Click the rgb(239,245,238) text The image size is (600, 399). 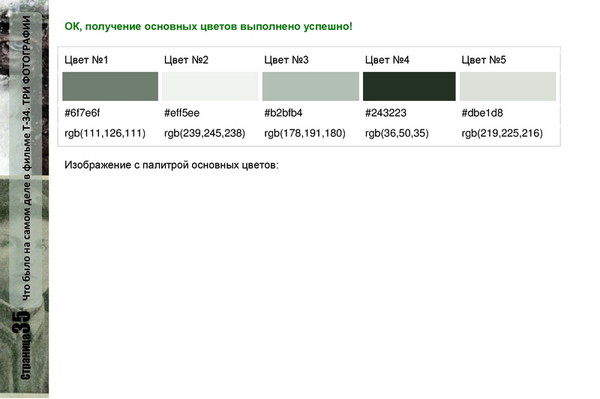tap(205, 133)
